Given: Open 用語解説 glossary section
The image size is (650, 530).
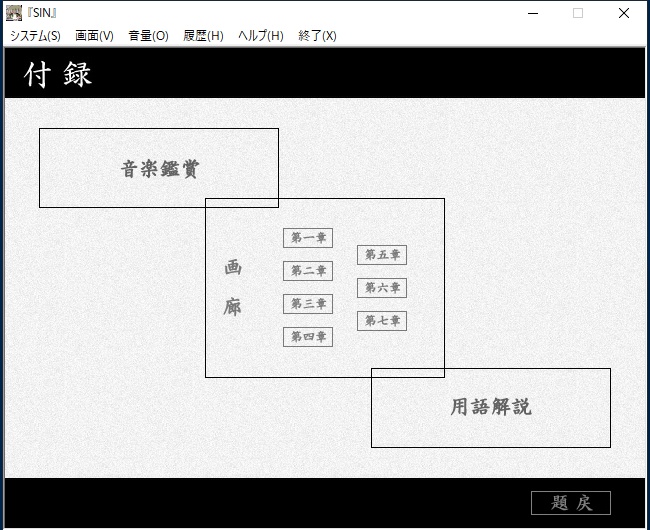Looking at the screenshot, I should 491,408.
